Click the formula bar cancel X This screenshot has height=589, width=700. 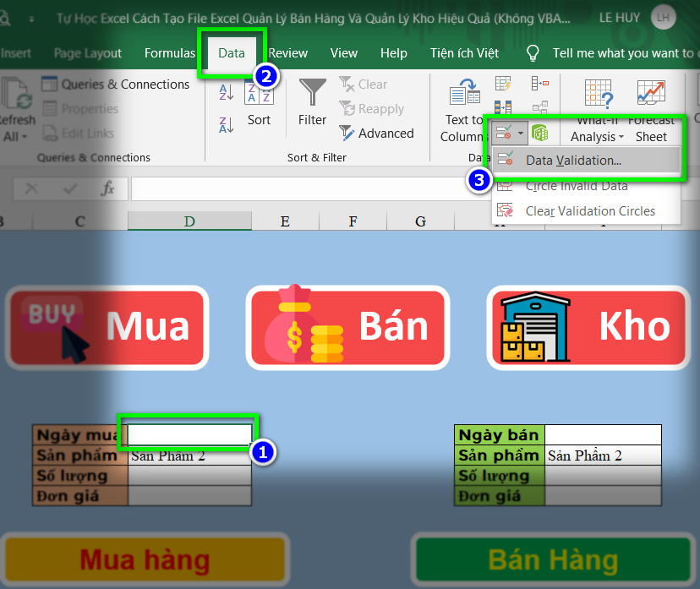pos(31,188)
